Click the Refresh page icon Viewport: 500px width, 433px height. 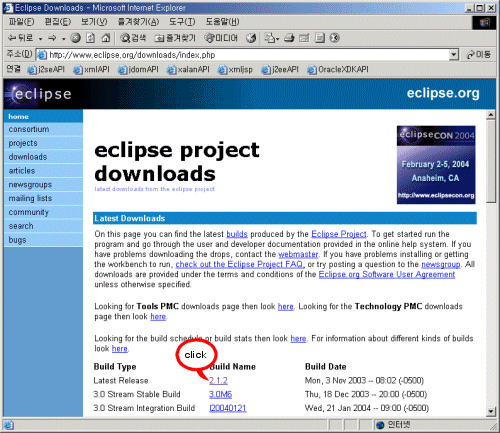(x=90, y=38)
